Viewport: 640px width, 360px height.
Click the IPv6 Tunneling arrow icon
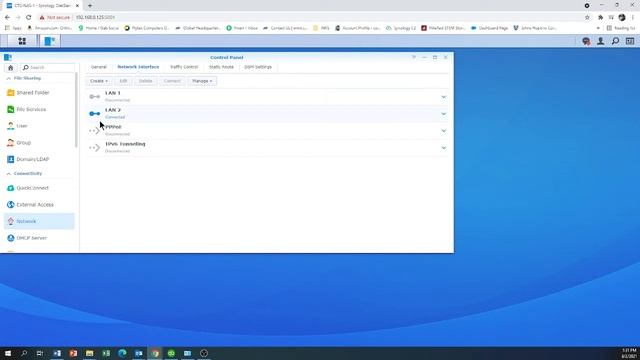(95, 148)
